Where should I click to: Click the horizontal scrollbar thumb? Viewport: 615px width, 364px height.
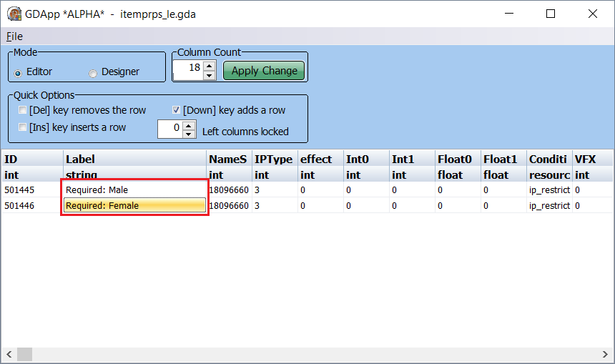pos(25,355)
